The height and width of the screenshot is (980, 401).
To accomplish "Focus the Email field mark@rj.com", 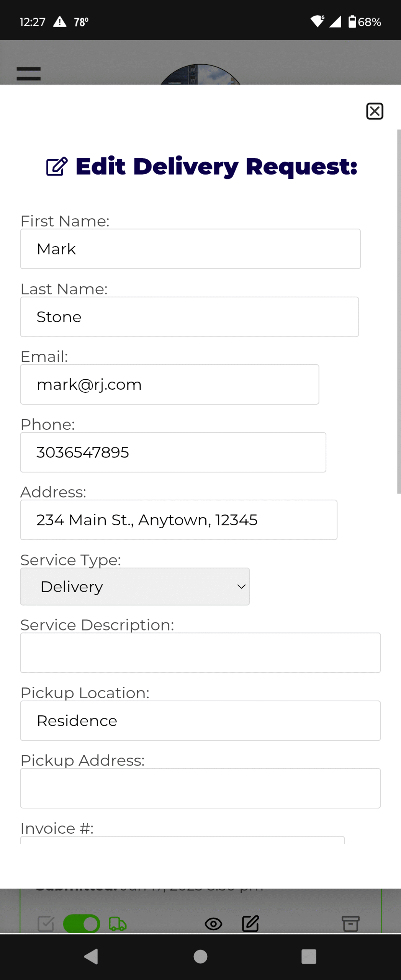I will (x=170, y=384).
